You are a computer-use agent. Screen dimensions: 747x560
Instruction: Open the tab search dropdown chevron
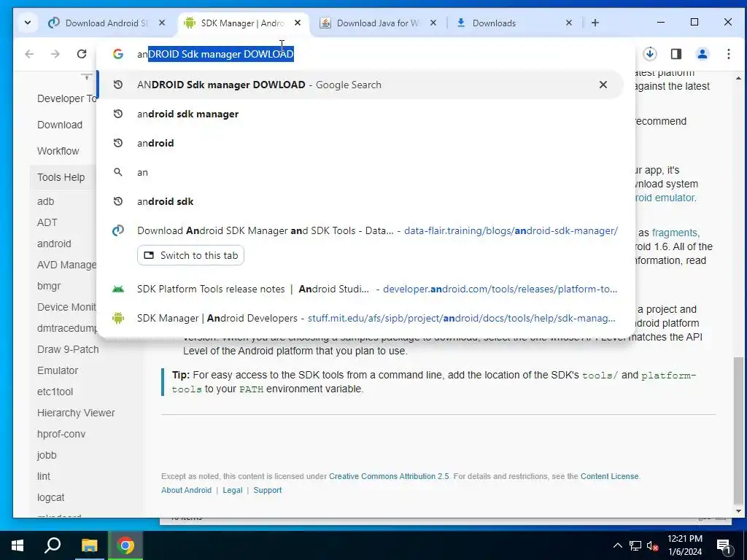(28, 23)
